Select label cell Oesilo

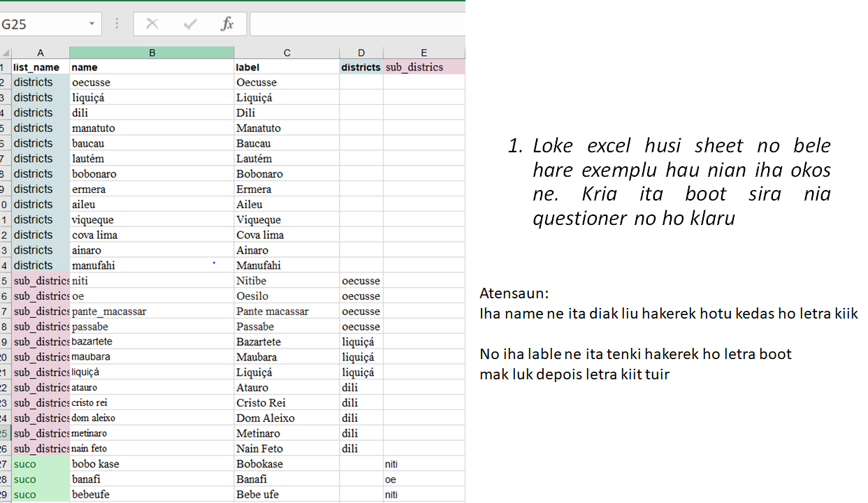287,296
